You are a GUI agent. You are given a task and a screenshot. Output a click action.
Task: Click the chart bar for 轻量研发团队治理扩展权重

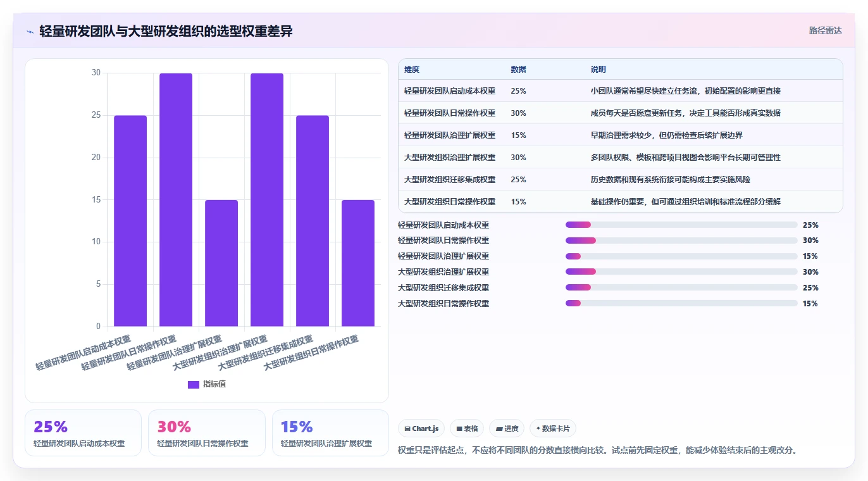coord(221,263)
